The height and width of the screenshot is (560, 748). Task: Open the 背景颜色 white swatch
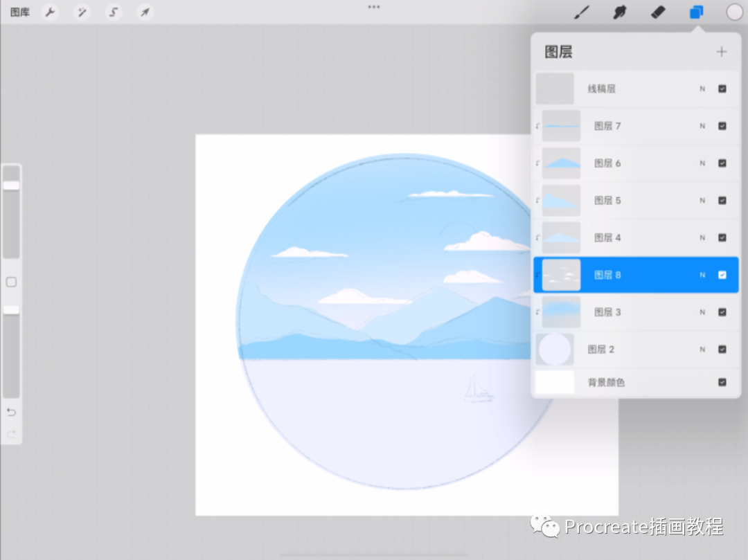(555, 381)
